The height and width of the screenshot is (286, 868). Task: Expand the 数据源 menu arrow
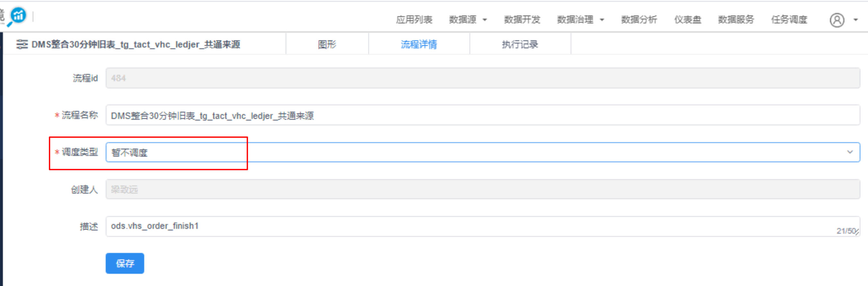pos(485,20)
